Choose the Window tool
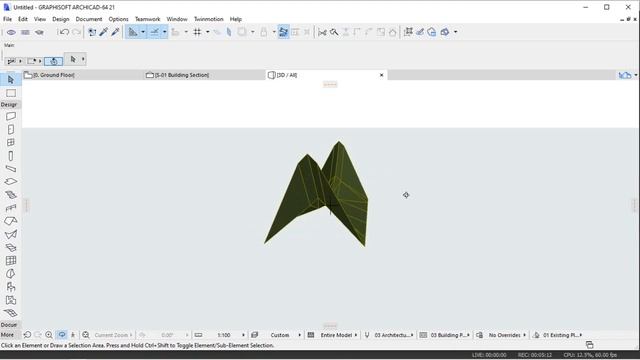This screenshot has width=640, height=360. click(x=11, y=142)
